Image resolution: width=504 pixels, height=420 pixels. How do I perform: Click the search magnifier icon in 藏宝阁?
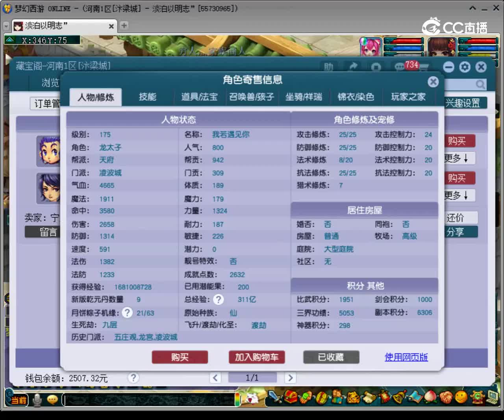pos(480,84)
